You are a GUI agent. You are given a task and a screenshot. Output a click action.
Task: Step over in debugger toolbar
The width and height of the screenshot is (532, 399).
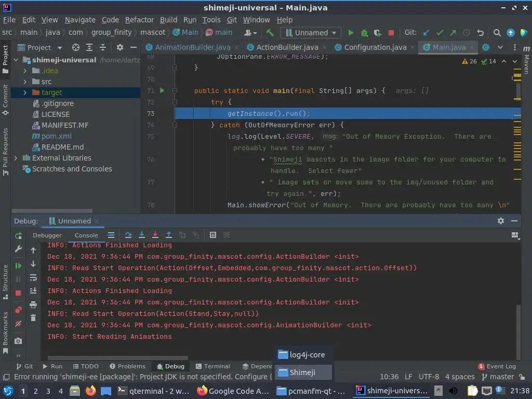click(x=128, y=235)
